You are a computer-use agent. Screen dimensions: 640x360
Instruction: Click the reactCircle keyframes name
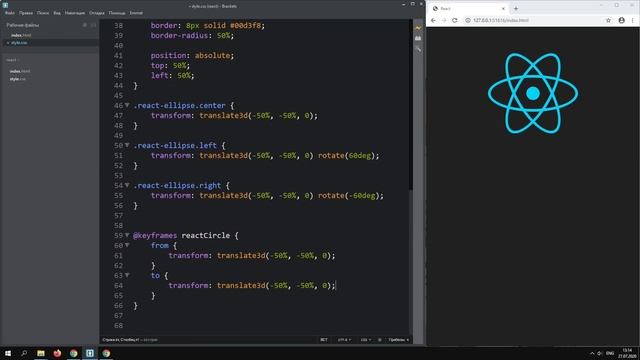[x=205, y=236]
